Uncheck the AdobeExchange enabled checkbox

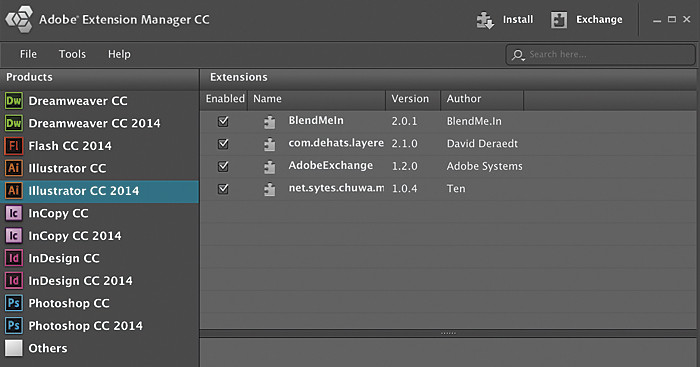tap(223, 166)
